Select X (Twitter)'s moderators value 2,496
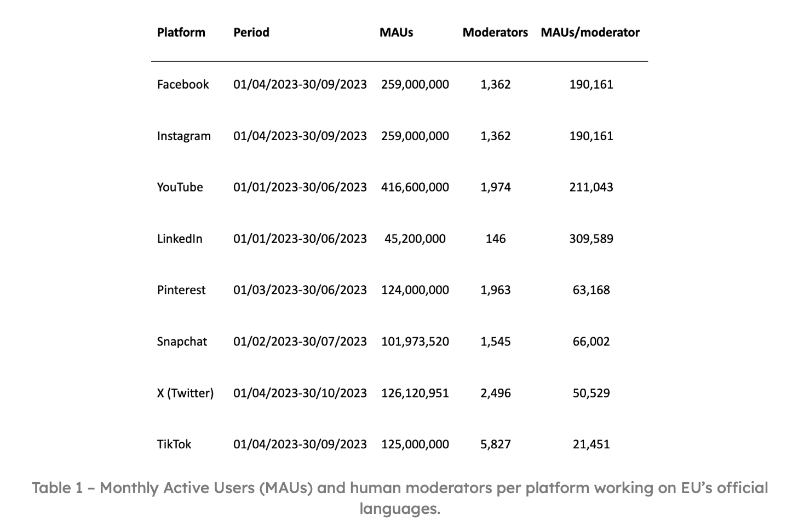 click(495, 393)
